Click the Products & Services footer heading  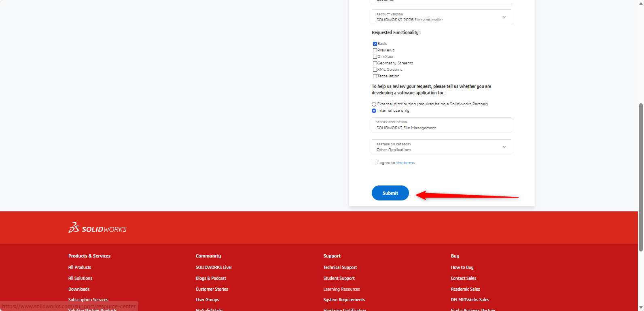point(89,256)
